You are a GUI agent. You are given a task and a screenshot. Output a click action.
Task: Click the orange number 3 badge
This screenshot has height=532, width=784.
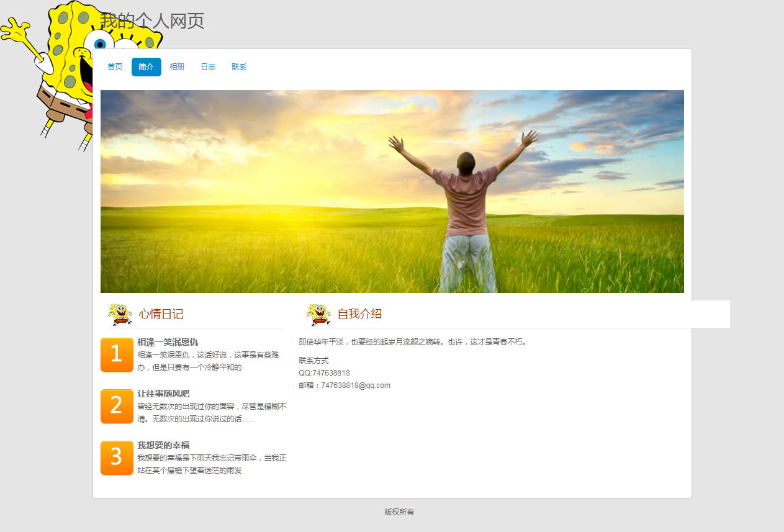point(117,458)
